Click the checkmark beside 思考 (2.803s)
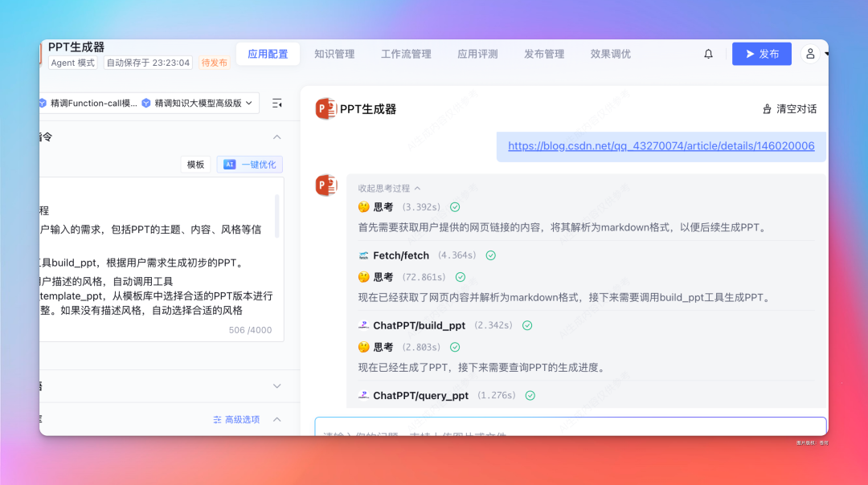Viewport: 868px width, 485px height. pos(454,348)
